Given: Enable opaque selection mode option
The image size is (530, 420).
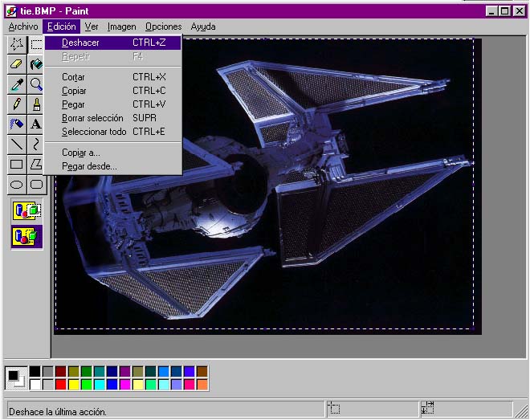Looking at the screenshot, I should [26, 210].
